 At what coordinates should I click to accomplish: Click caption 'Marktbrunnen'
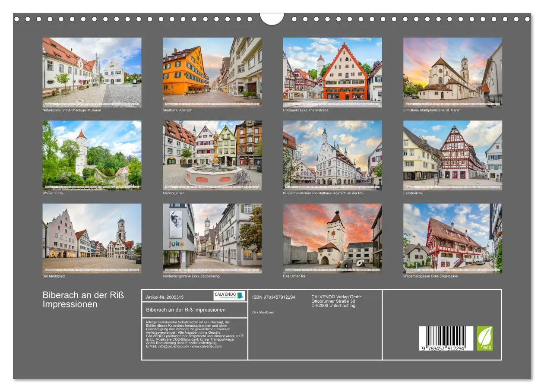pyautogui.click(x=174, y=193)
